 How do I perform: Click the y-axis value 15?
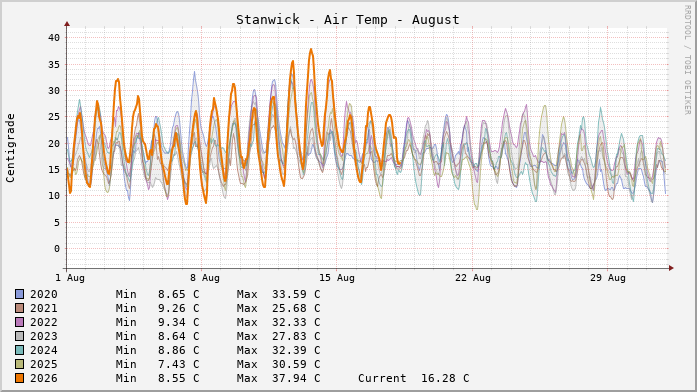[x=54, y=170]
